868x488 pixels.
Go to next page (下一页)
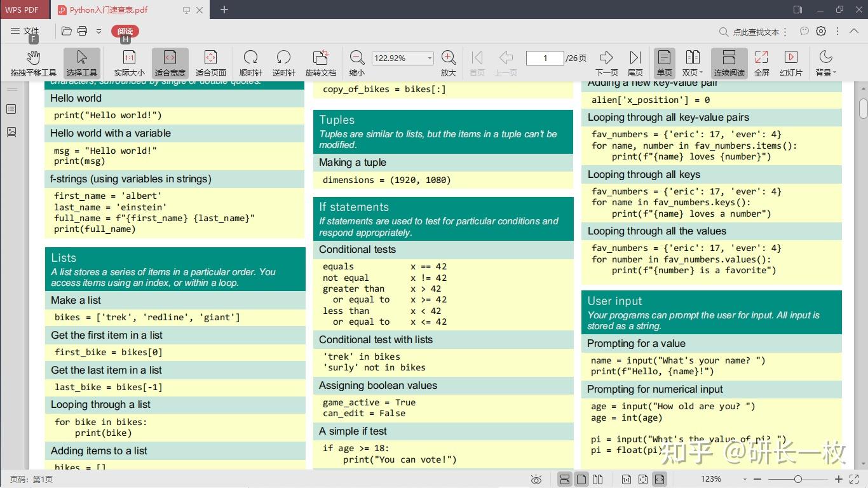click(x=606, y=64)
